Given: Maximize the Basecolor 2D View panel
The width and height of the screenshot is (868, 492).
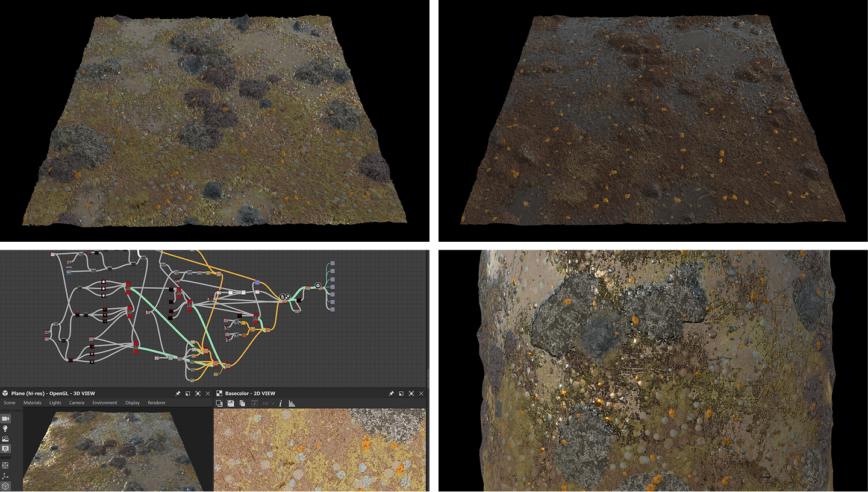Looking at the screenshot, I should pos(411,393).
